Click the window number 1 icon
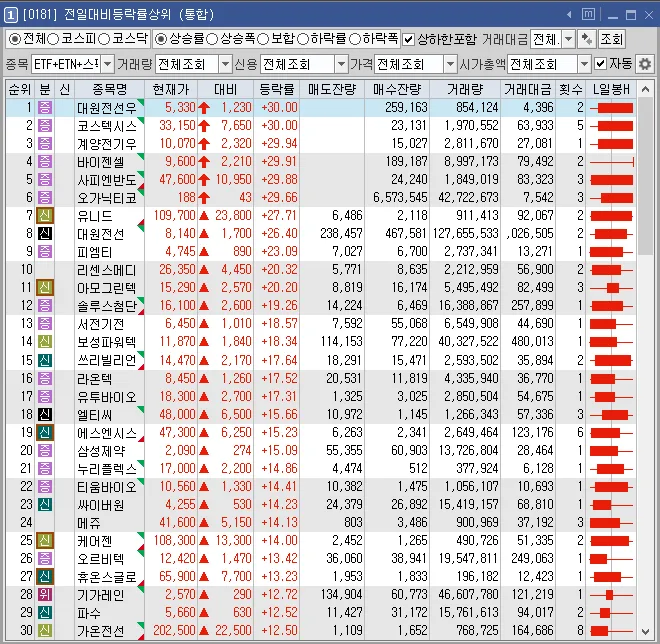 coord(11,15)
